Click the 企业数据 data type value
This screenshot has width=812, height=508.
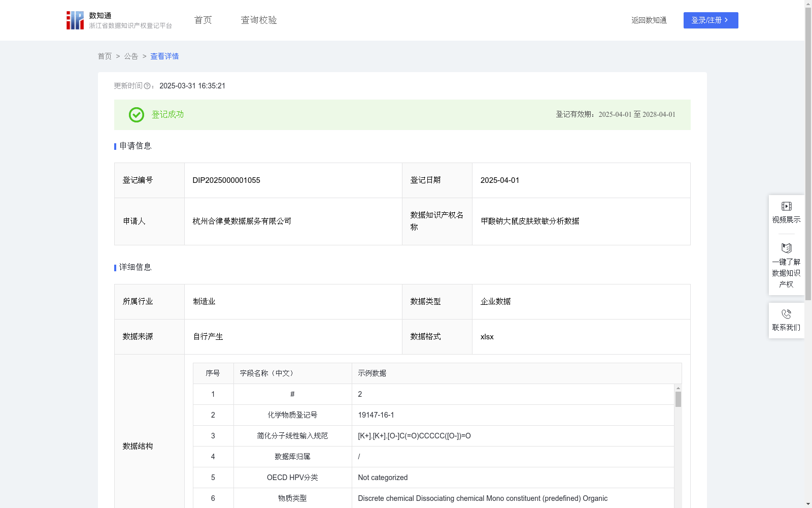click(x=496, y=302)
